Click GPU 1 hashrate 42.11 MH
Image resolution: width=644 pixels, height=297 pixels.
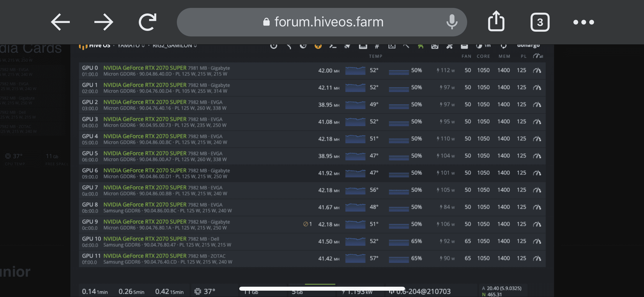click(x=329, y=88)
